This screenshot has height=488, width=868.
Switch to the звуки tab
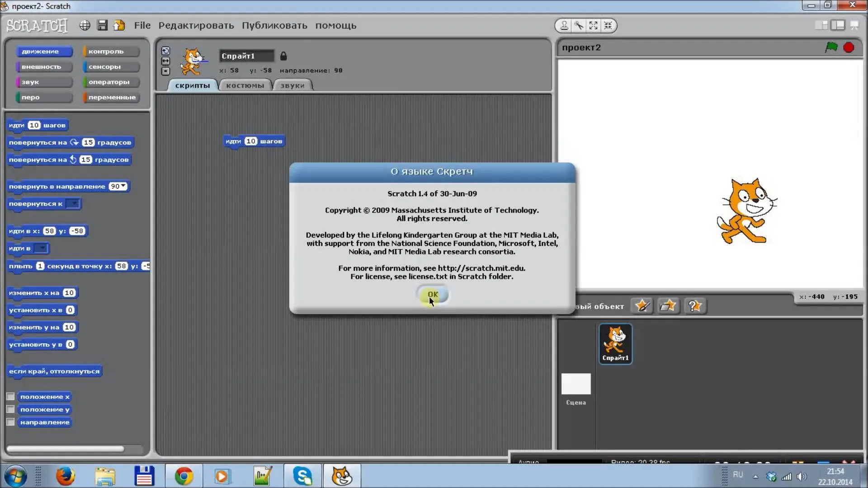coord(292,85)
